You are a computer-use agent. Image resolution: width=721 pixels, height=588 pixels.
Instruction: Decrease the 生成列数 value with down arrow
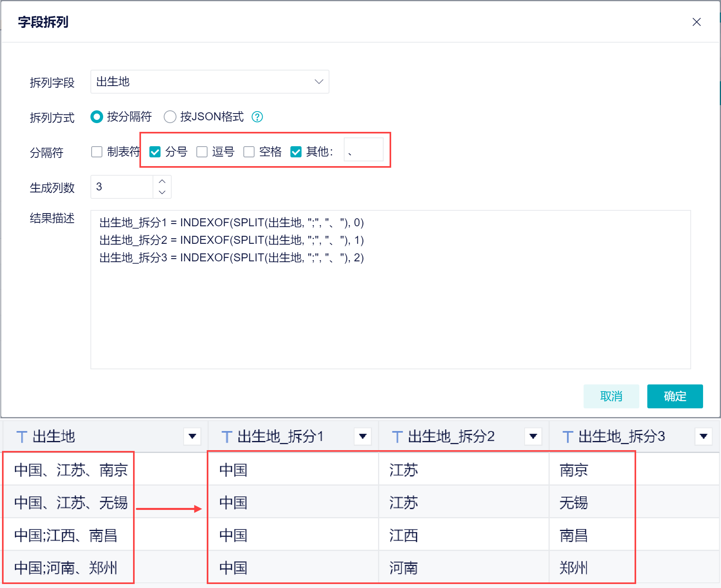(162, 192)
